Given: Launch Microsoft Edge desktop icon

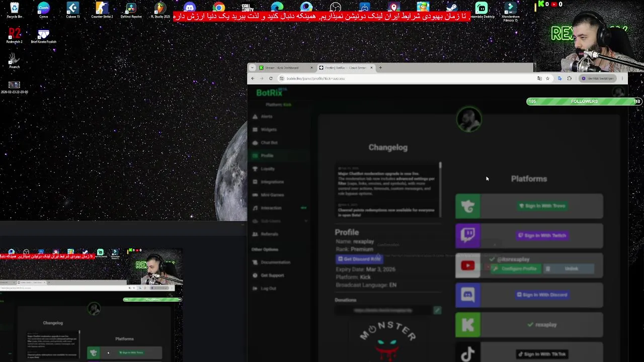Looking at the screenshot, I should coord(277,7).
